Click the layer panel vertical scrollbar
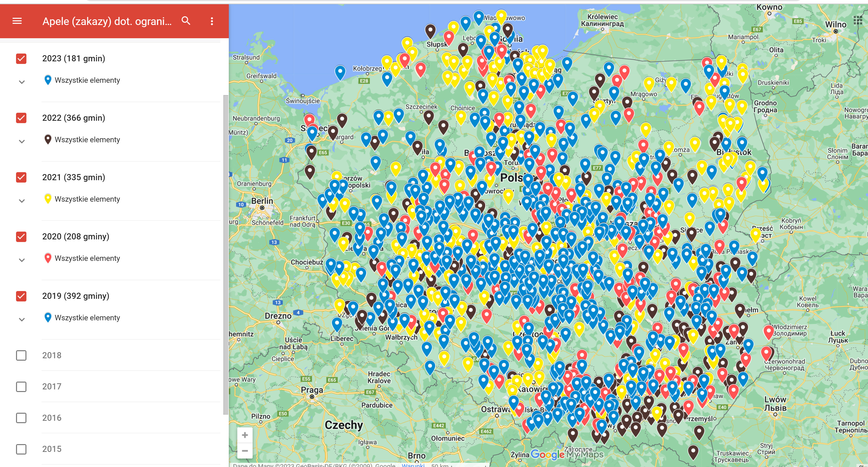 (x=226, y=254)
